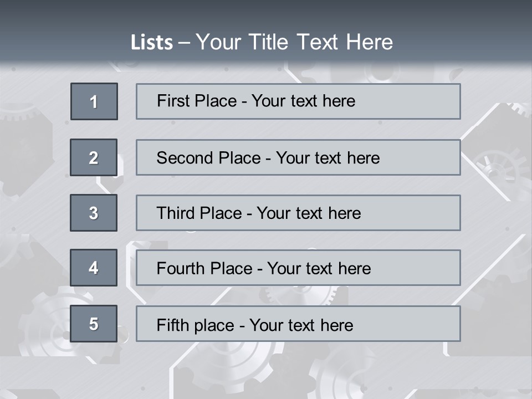
Task: Click the Fifth place text box
Action: point(298,324)
